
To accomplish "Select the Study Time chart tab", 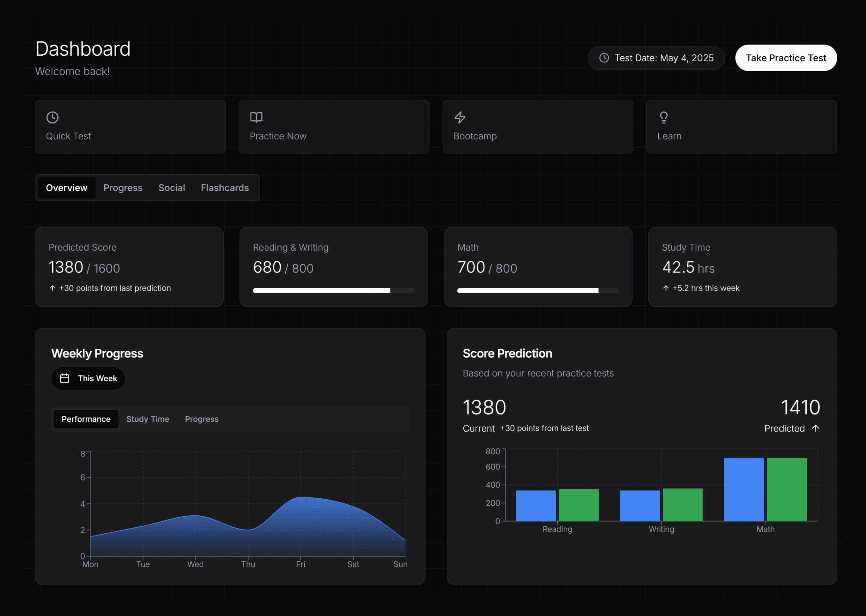I will click(x=148, y=419).
